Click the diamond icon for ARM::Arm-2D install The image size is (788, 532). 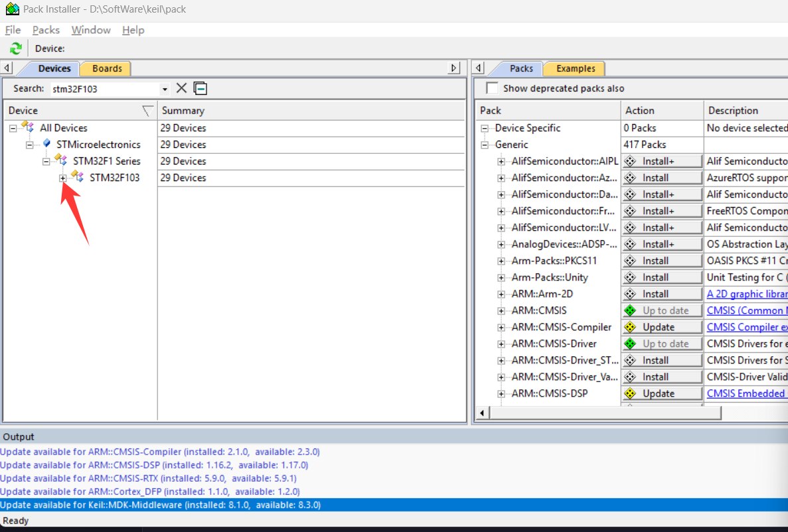click(630, 294)
